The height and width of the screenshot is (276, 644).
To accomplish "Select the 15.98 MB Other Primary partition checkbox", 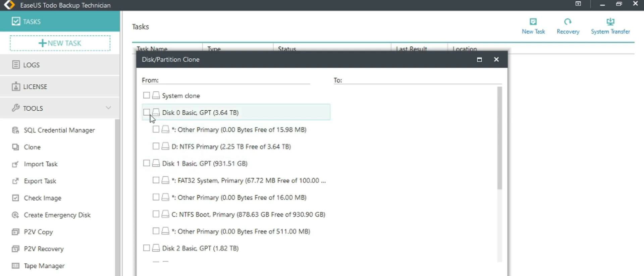I will coord(156,129).
